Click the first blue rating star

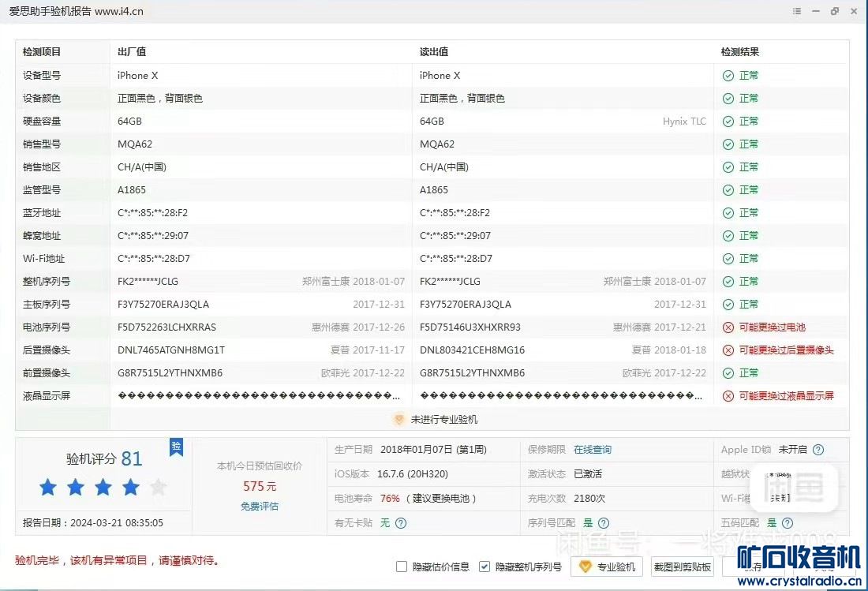tap(48, 488)
